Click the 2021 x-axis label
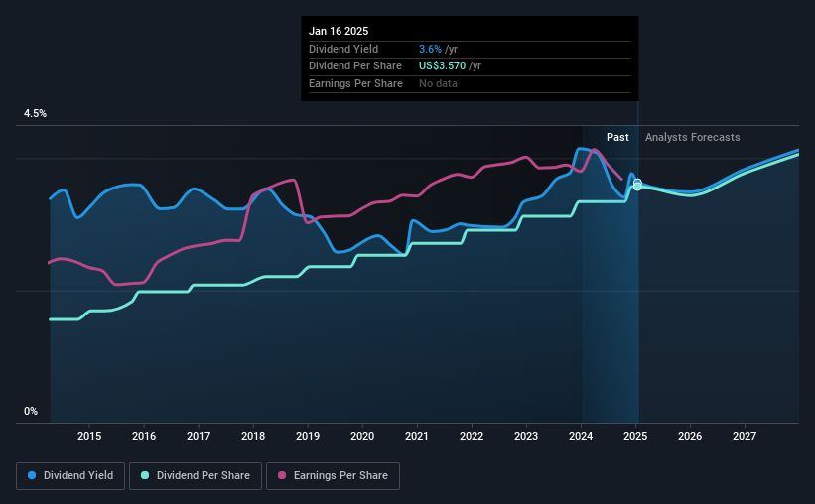 pyautogui.click(x=417, y=436)
